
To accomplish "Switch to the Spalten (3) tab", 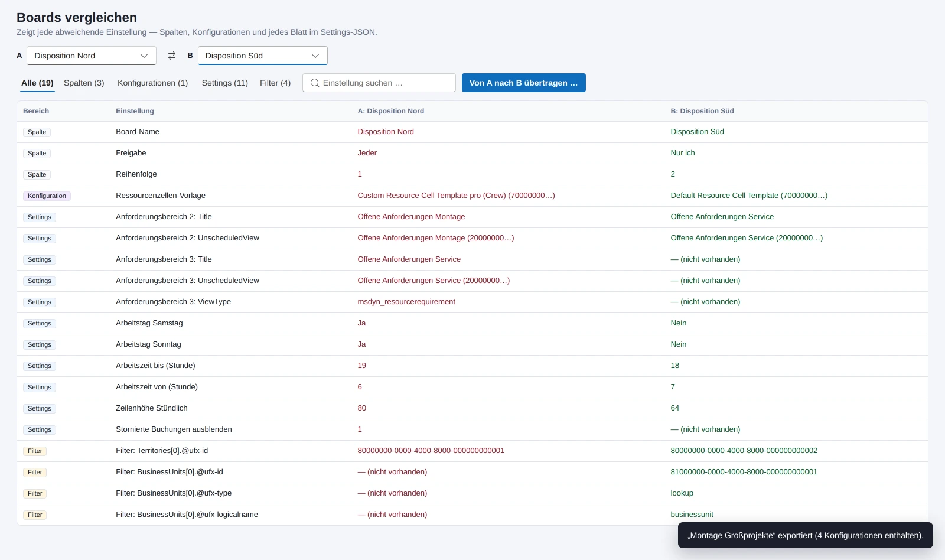I will point(84,83).
